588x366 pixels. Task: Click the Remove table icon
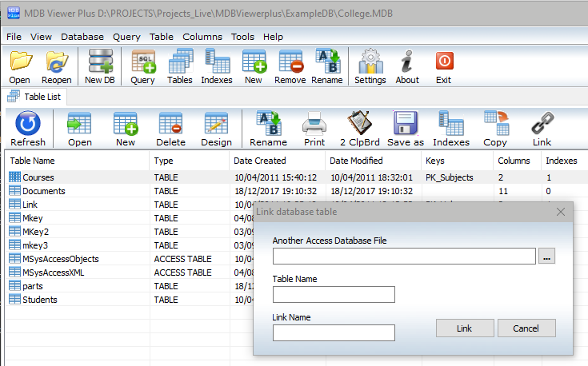coord(290,66)
